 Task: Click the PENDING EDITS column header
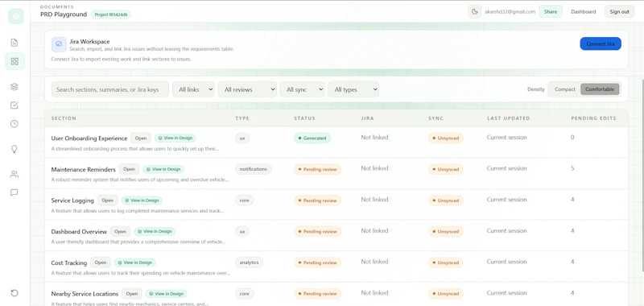(593, 118)
